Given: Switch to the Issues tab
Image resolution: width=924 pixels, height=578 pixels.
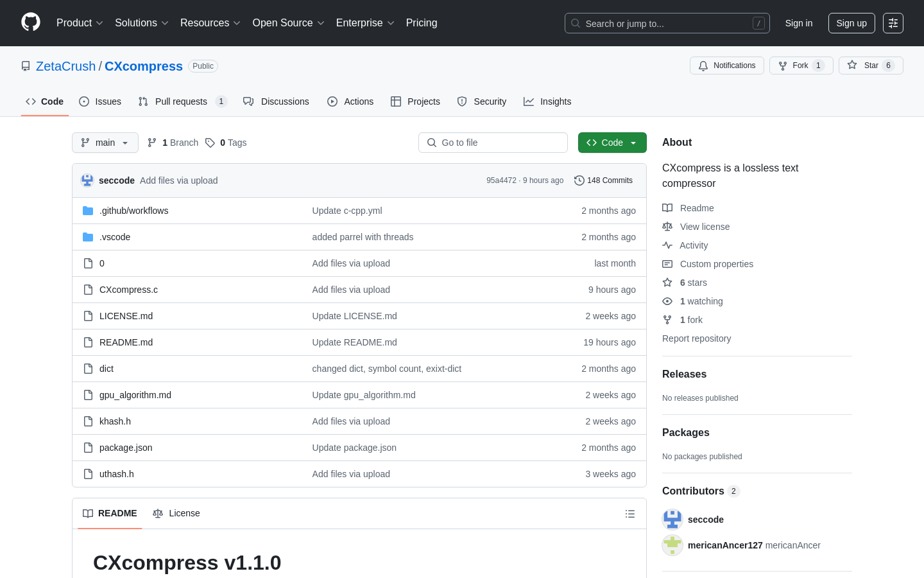Looking at the screenshot, I should 100,101.
